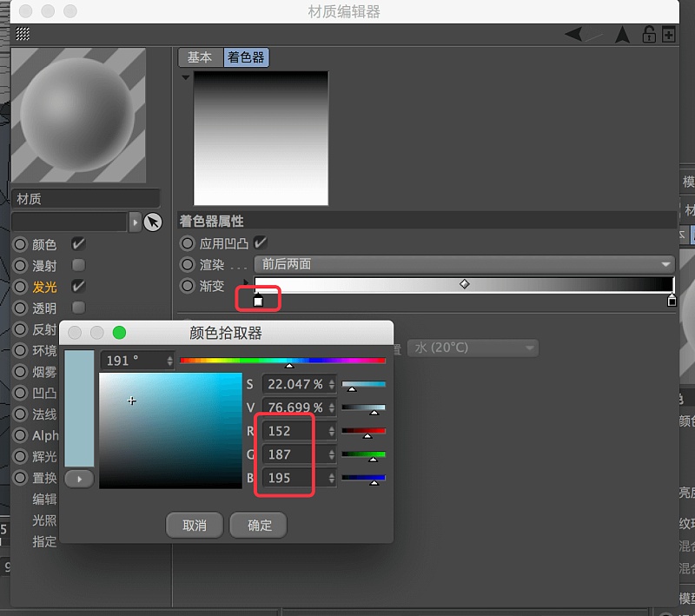Select the black right gradient knot
The width and height of the screenshot is (695, 616).
point(672,301)
